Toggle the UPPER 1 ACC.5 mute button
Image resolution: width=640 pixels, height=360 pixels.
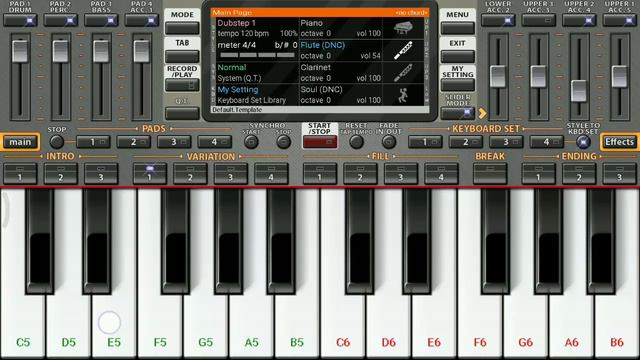pos(619,20)
